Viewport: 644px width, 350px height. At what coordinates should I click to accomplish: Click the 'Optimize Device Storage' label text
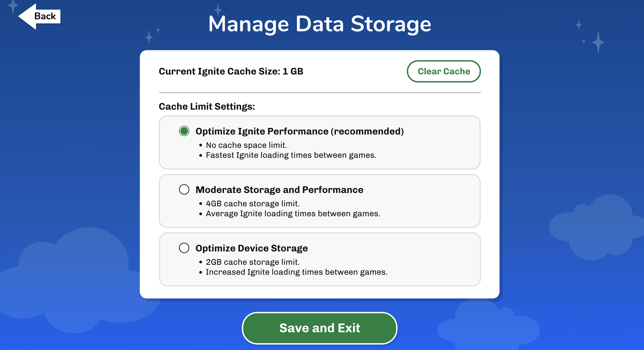tap(252, 248)
